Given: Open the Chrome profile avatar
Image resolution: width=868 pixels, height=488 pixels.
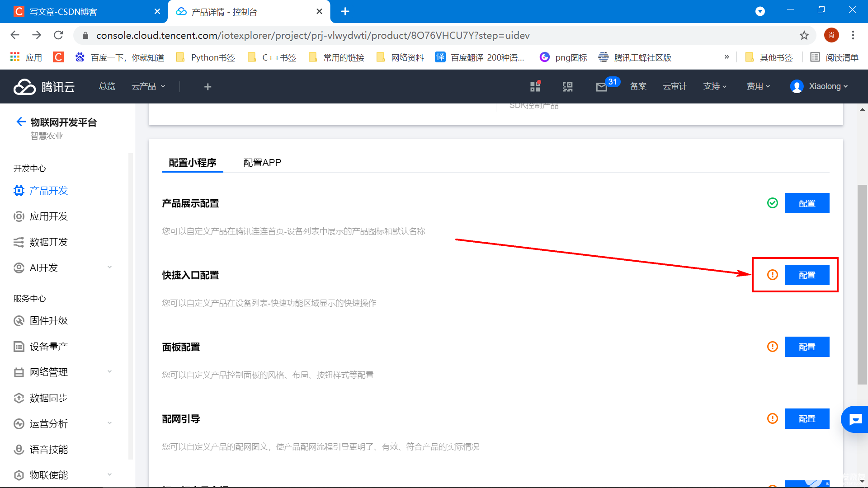Looking at the screenshot, I should tap(831, 35).
